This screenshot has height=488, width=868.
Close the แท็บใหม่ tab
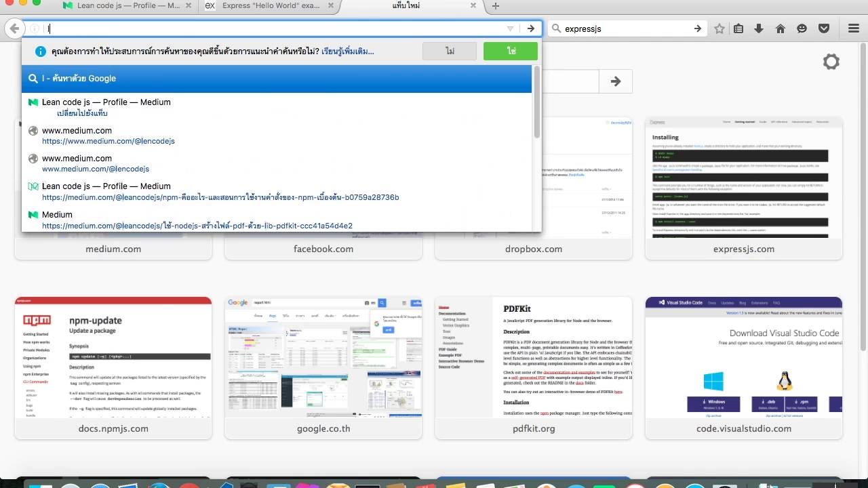473,5
